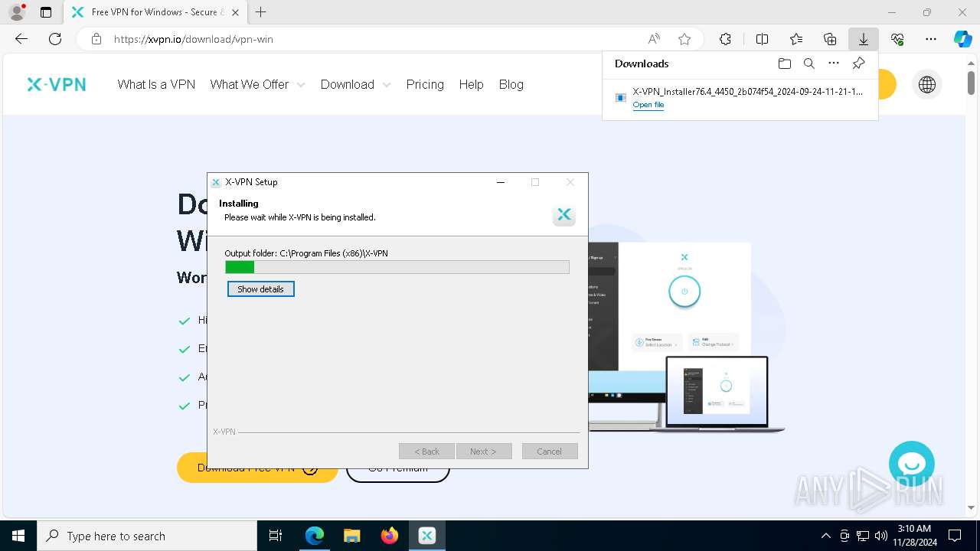Open the chat support bubble
The width and height of the screenshot is (980, 551).
click(912, 464)
